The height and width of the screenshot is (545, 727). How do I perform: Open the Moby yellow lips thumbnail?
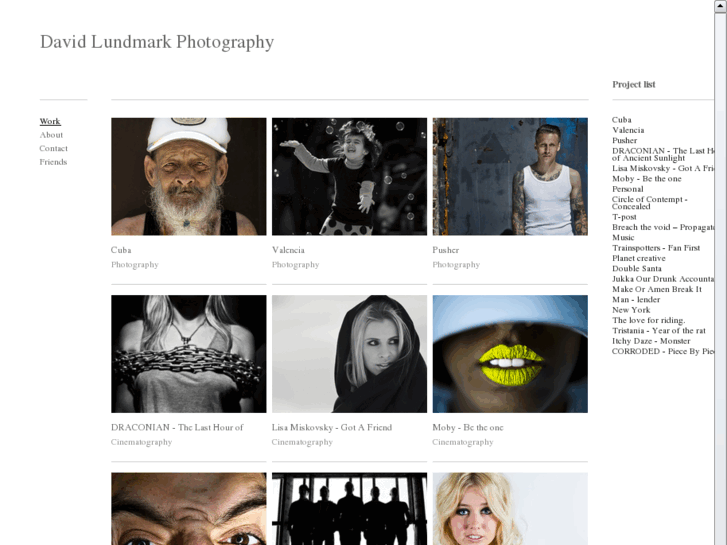pyautogui.click(x=510, y=354)
